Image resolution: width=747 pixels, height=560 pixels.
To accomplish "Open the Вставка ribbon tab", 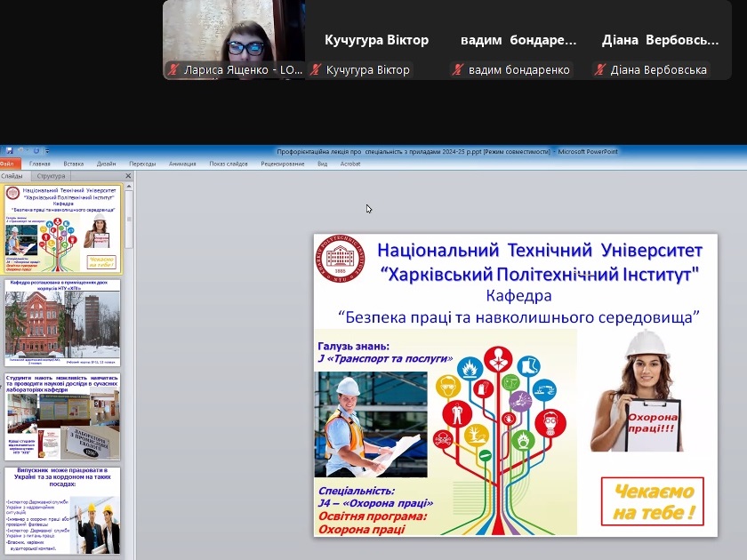I will point(73,164).
